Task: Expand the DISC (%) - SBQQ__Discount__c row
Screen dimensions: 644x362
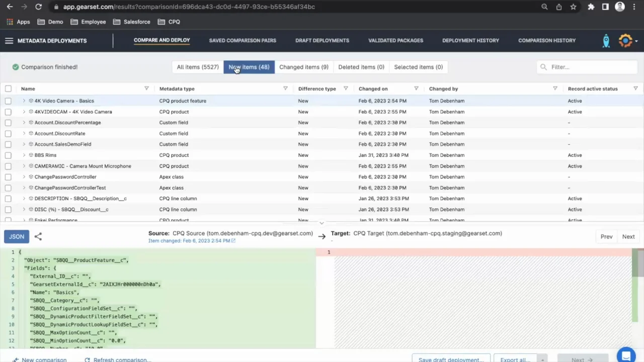Action: pyautogui.click(x=24, y=209)
